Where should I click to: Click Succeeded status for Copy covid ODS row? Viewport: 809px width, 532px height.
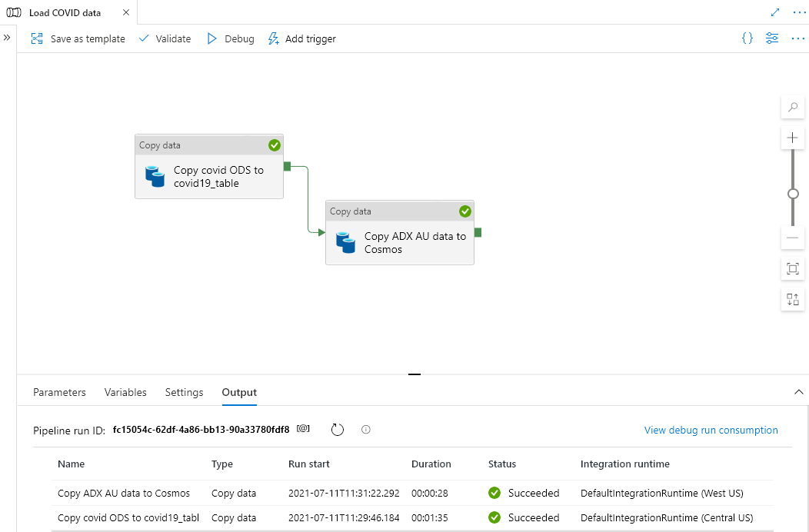(524, 517)
